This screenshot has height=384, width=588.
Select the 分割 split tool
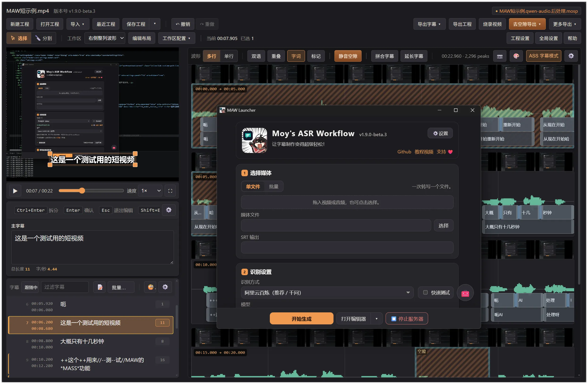[x=44, y=38]
